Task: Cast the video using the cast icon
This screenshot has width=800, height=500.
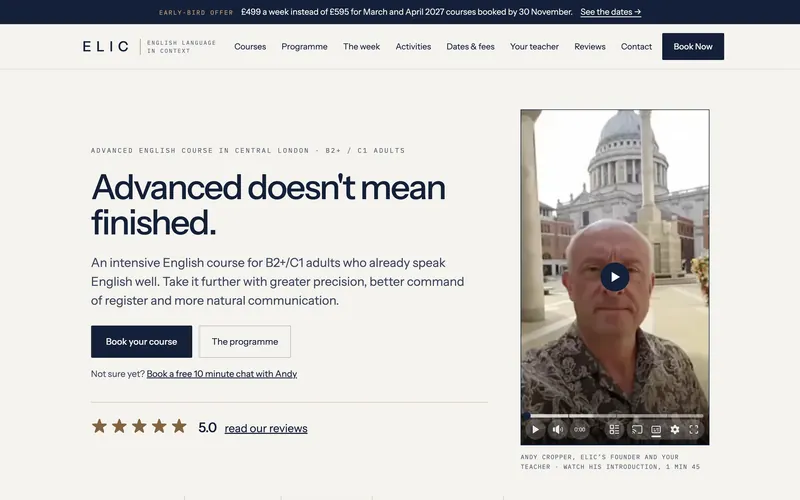Action: 637,430
